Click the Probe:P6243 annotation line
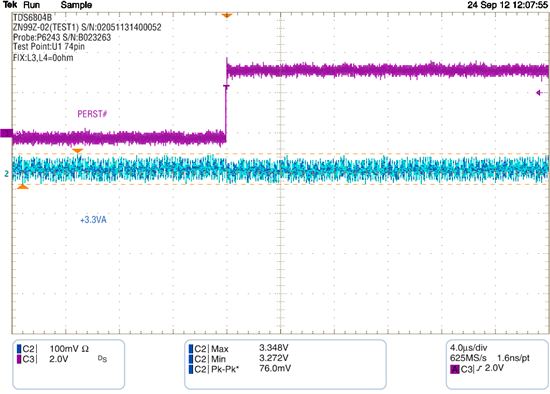 coord(62,37)
